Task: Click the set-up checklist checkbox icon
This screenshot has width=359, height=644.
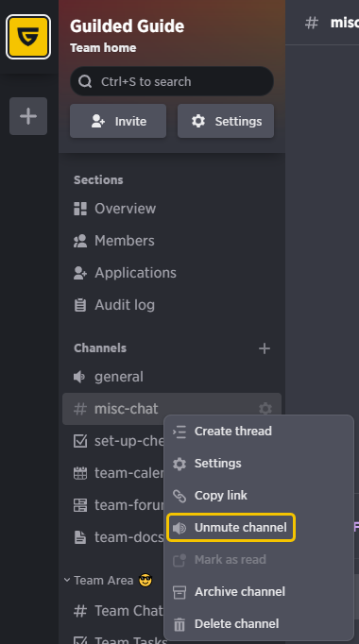Action: click(x=80, y=441)
